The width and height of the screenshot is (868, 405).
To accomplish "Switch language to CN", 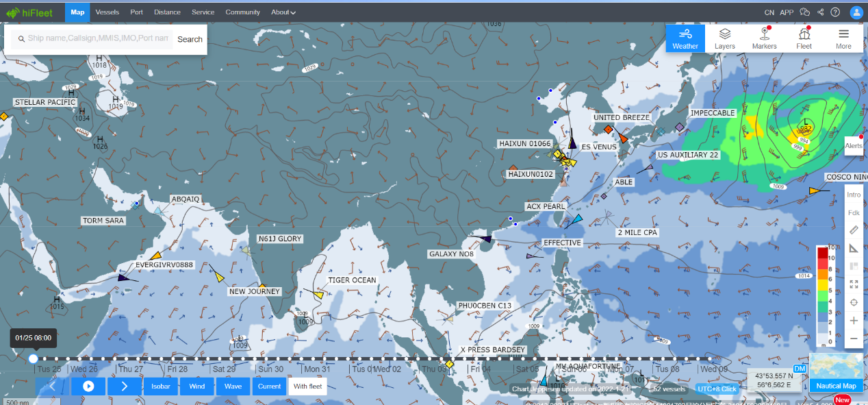I will tap(769, 12).
